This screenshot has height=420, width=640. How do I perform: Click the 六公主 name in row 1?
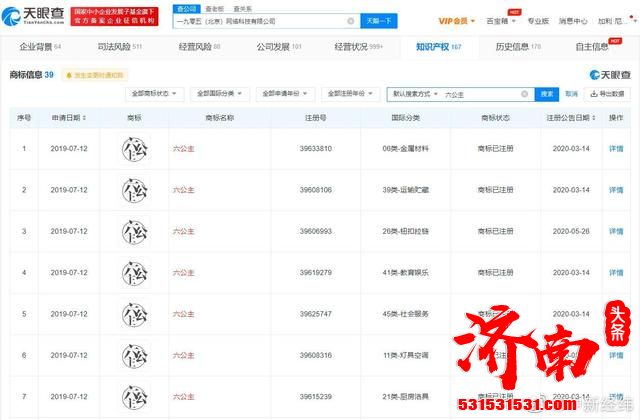point(184,149)
